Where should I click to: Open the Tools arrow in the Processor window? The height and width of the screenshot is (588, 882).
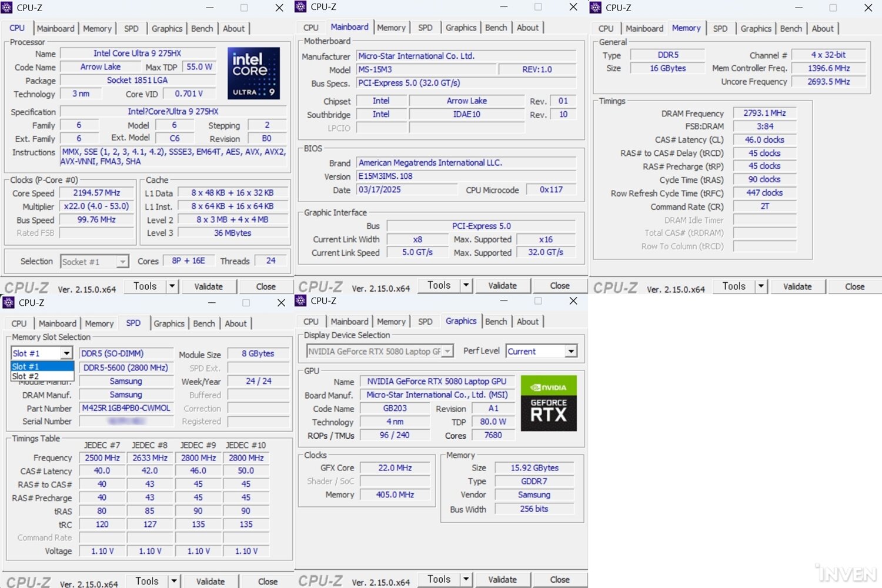pos(172,286)
